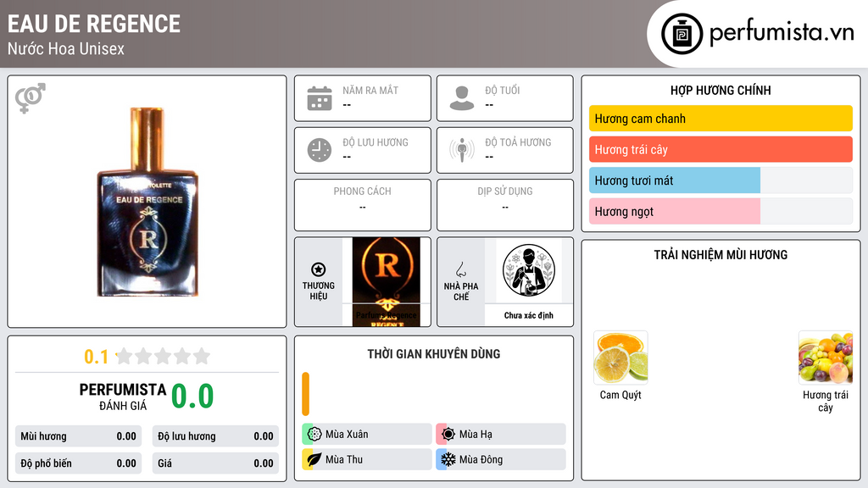The image size is (868, 488).
Task: Select the Phong cách card
Action: coord(363,205)
